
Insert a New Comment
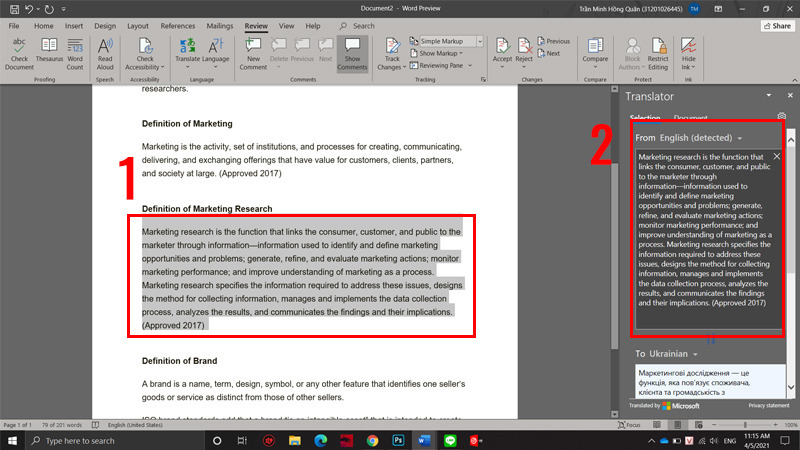point(253,50)
